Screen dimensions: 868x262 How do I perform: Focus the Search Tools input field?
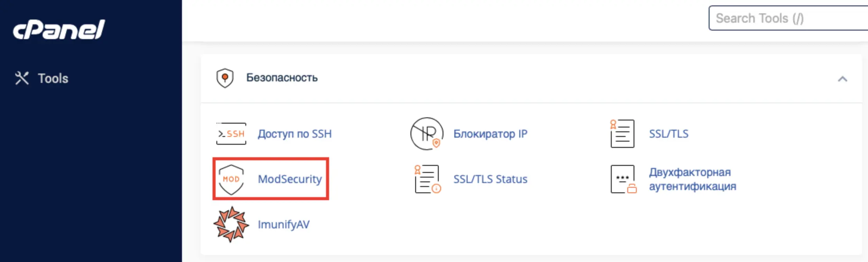[x=788, y=18]
